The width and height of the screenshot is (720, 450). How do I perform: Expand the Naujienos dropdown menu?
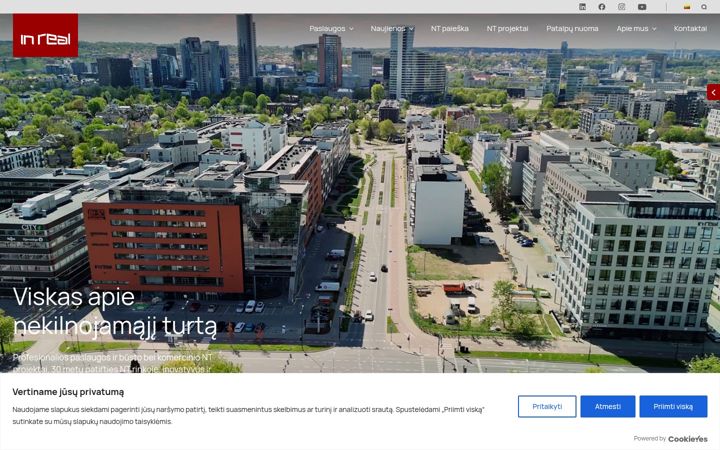[392, 28]
